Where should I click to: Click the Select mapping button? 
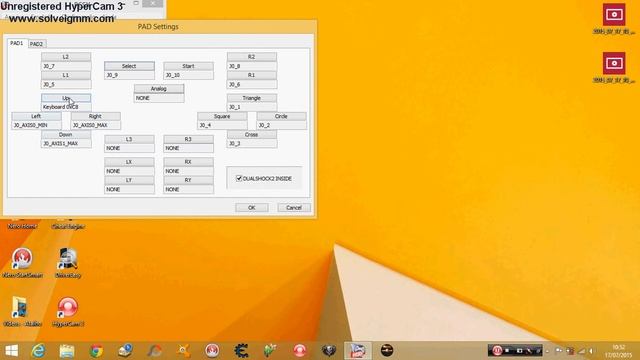(129, 66)
